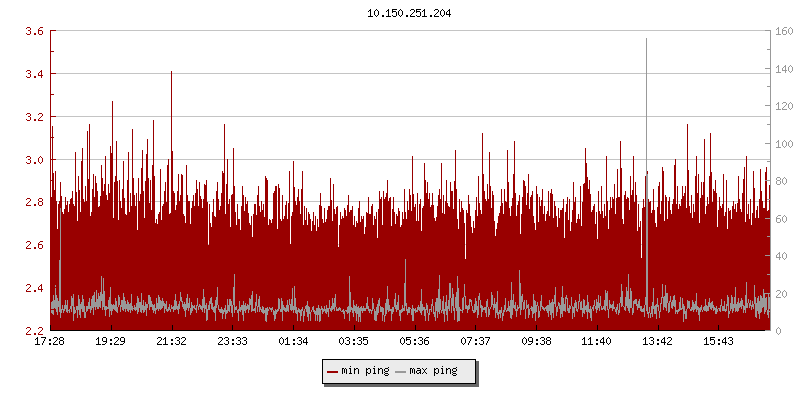Select the max ping legend label

(433, 371)
